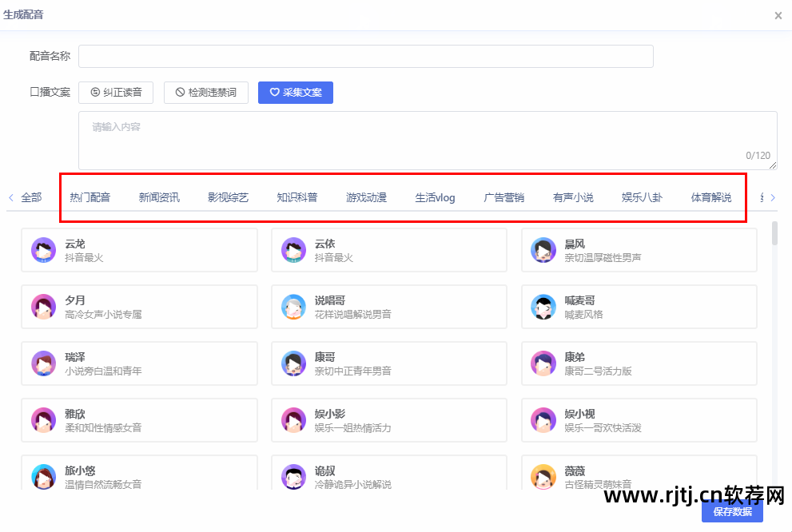
Task: Click the 说唱哥 rap narrator avatar icon
Action: tap(293, 307)
